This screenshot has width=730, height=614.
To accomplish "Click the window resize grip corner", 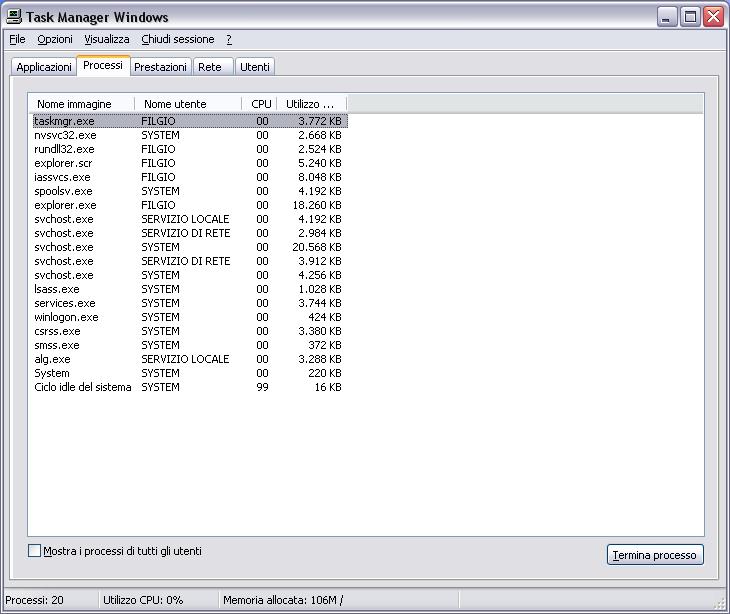I will click(x=720, y=603).
